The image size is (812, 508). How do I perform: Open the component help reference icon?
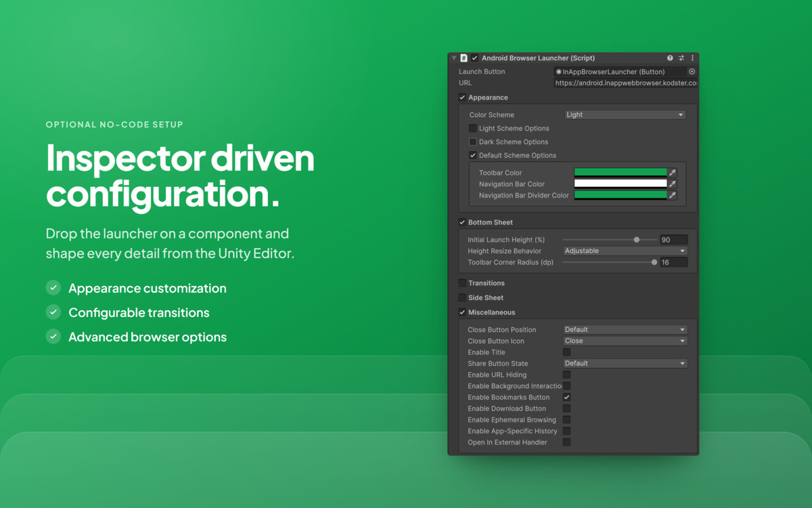pos(670,58)
